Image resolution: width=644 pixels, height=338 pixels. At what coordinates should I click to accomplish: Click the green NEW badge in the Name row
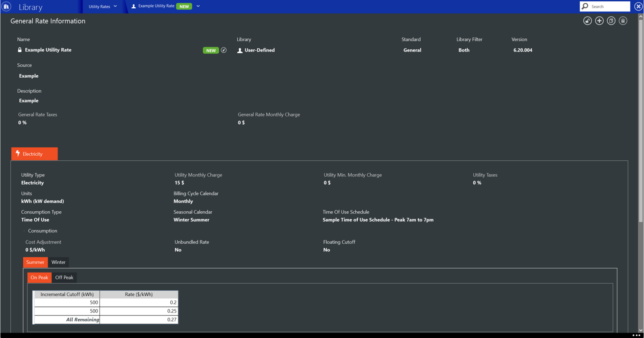[211, 50]
